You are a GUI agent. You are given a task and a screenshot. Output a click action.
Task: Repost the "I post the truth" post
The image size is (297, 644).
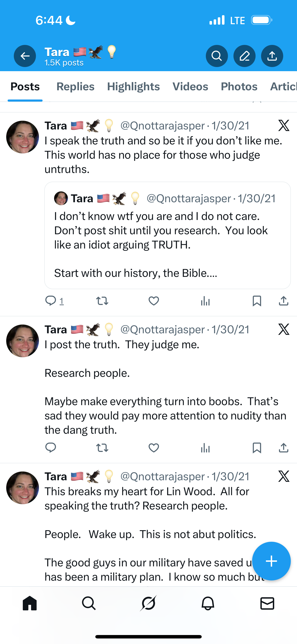point(102,448)
